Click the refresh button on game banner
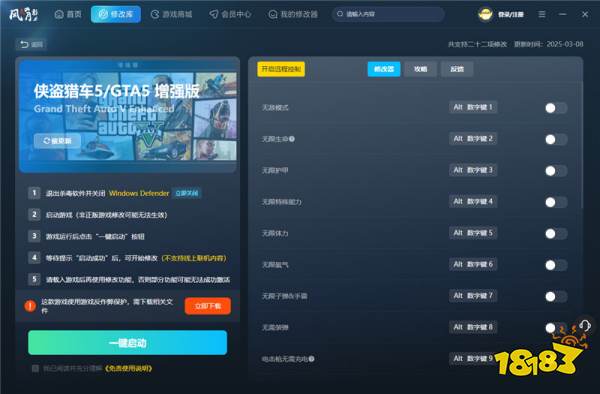Image resolution: width=600 pixels, height=394 pixels. 57,141
